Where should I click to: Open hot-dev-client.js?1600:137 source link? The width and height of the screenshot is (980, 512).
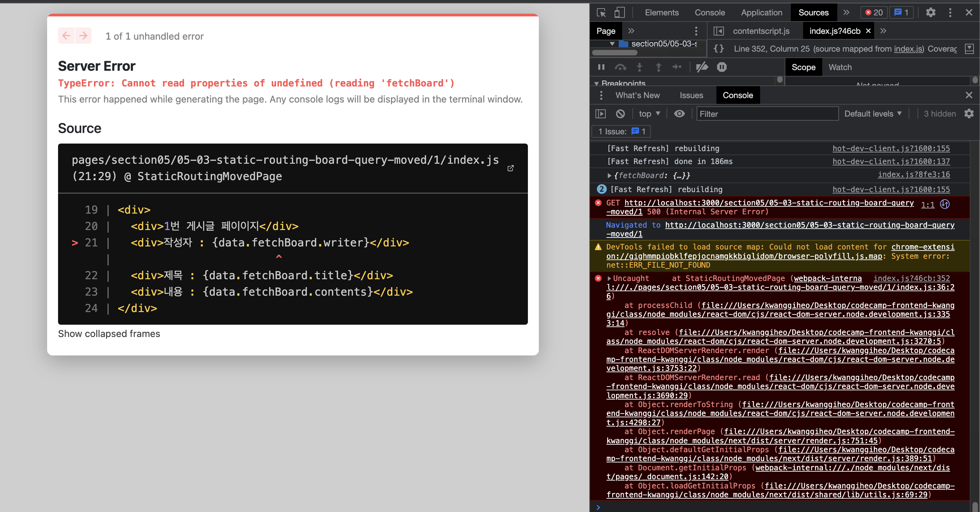[x=891, y=161]
